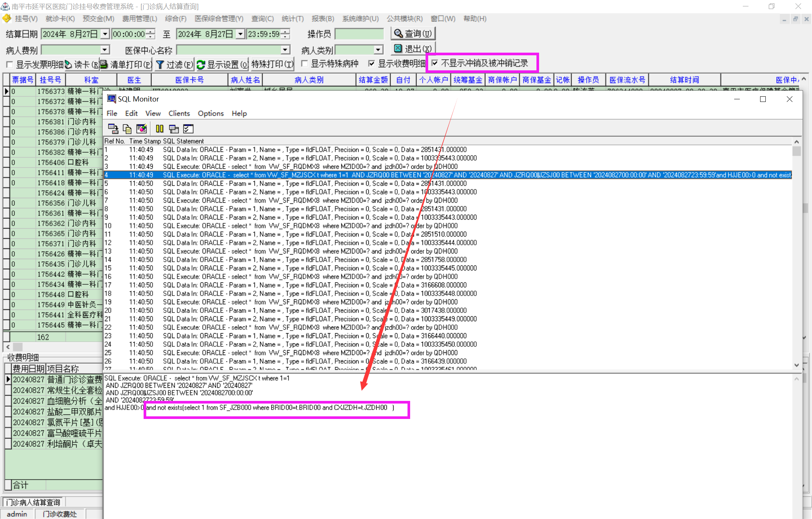Enable 显示发票明细 checkbox
The height and width of the screenshot is (519, 812).
10,64
